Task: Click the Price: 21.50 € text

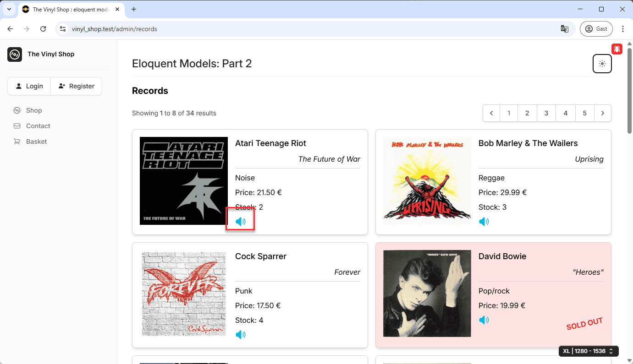Action: 258,192
